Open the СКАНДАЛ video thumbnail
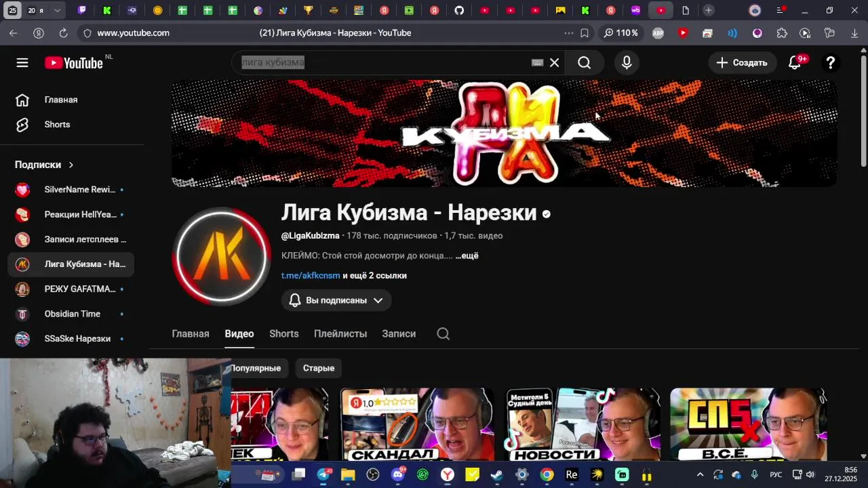This screenshot has height=488, width=868. point(417,425)
